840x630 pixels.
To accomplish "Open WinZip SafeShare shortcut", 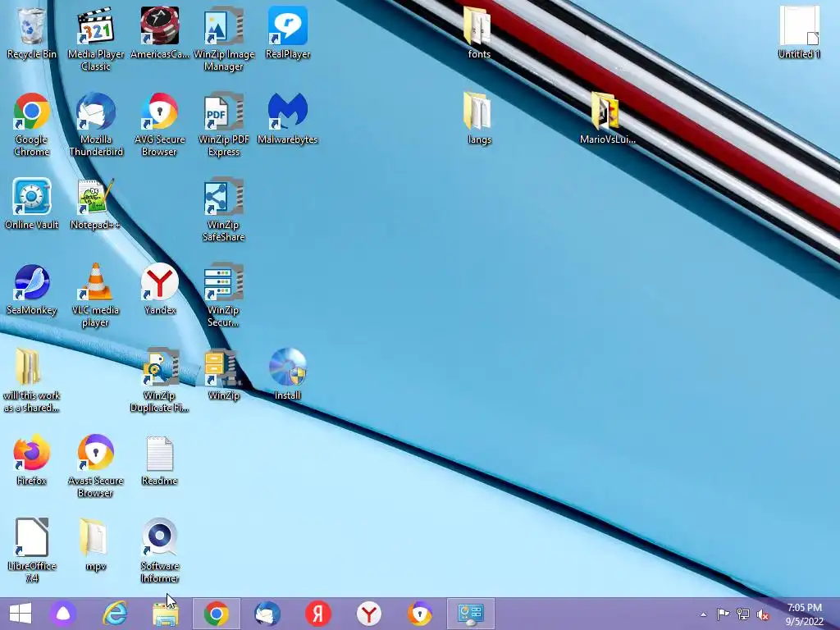I will 223,209.
